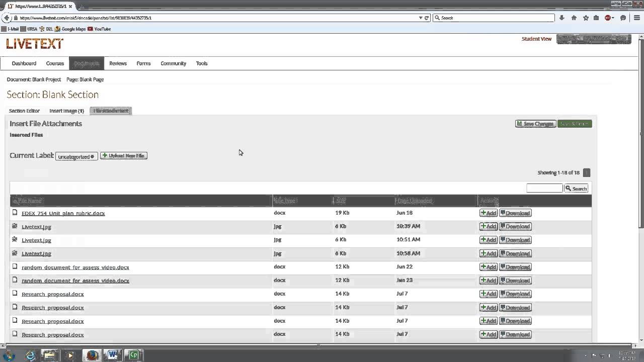Switch to Adobe Captivate in the taskbar
644x362 pixels.
[x=134, y=355]
